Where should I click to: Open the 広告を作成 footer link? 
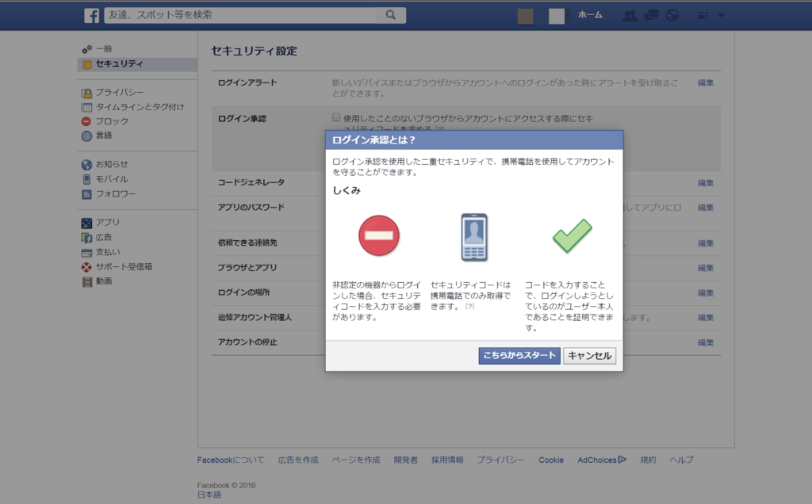click(x=298, y=460)
